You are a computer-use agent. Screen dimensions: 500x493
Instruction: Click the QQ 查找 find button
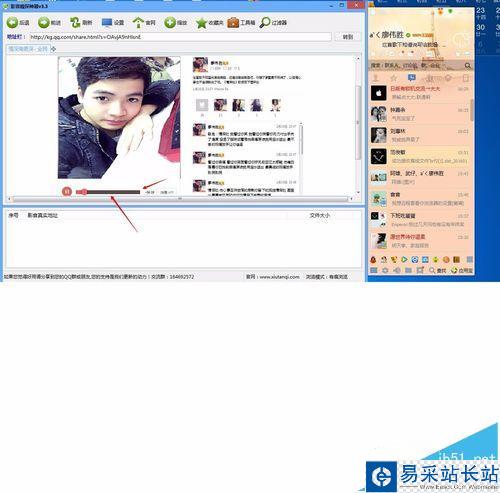point(438,270)
